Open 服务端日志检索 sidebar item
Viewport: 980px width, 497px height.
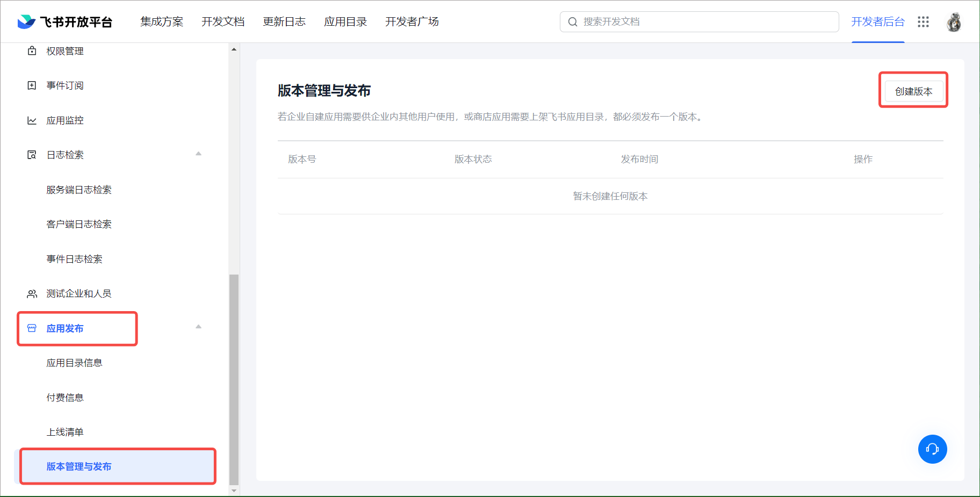[79, 190]
